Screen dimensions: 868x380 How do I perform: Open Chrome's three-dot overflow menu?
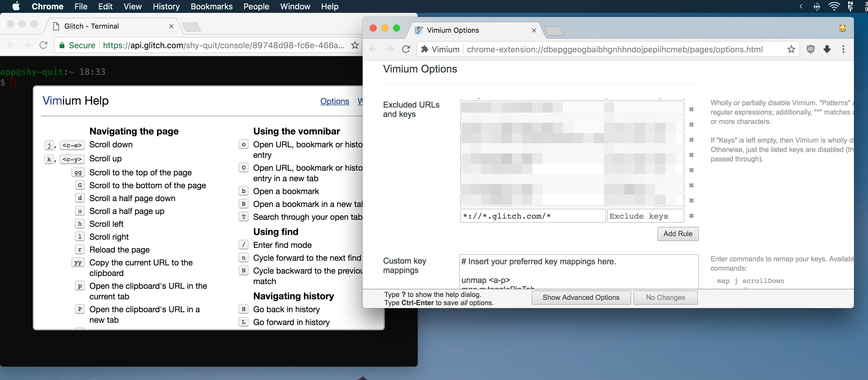(x=844, y=49)
